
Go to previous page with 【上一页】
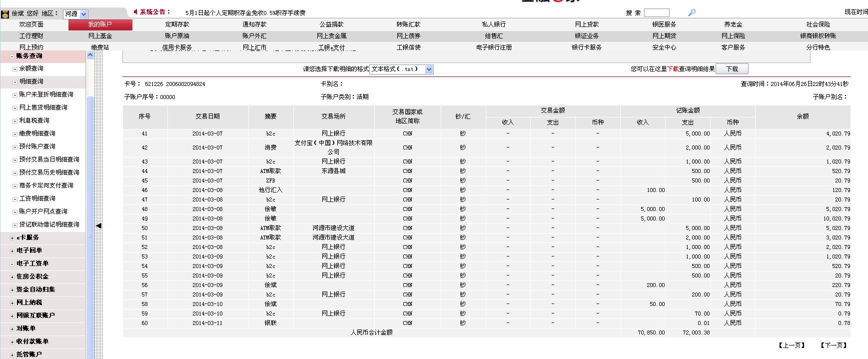[792, 345]
